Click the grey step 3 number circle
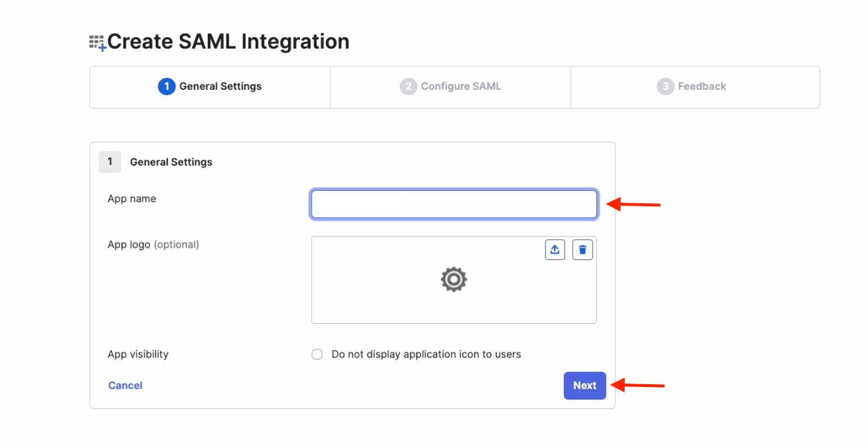The image size is (868, 448). pyautogui.click(x=665, y=87)
